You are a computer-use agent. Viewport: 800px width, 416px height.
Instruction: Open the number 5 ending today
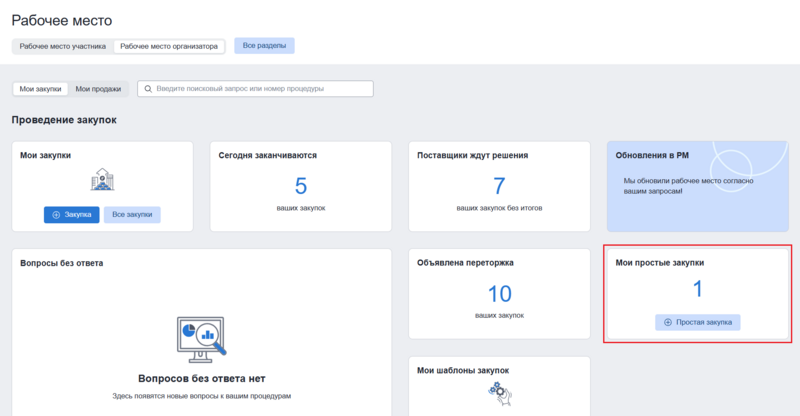301,185
